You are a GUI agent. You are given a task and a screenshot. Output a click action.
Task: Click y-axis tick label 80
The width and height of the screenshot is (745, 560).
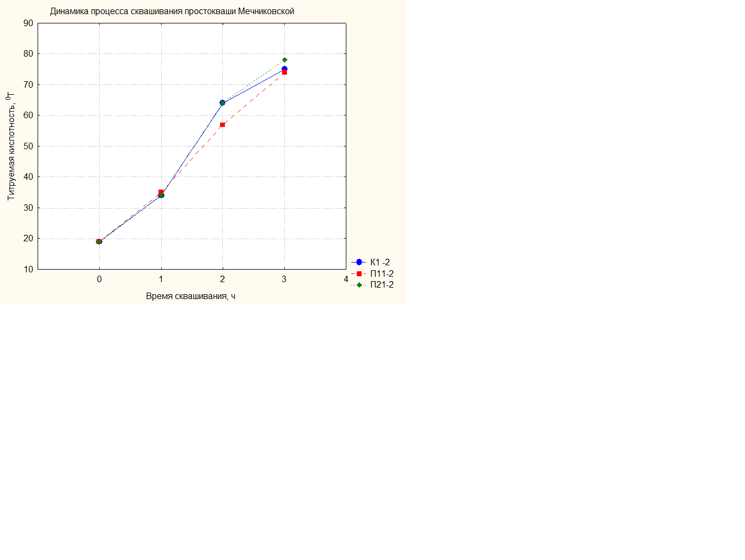(28, 54)
